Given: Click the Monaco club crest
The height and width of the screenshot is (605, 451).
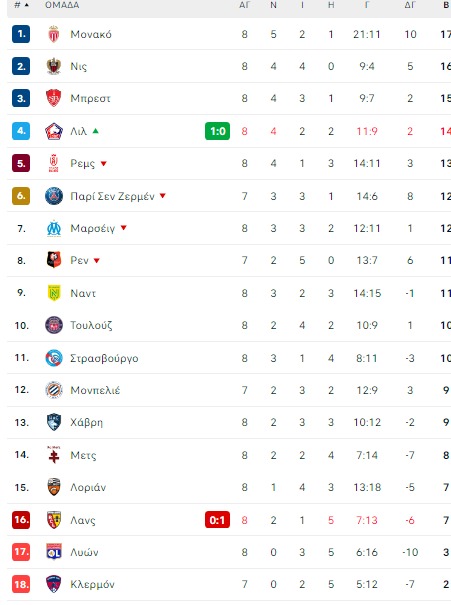Looking at the screenshot, I should coord(54,34).
